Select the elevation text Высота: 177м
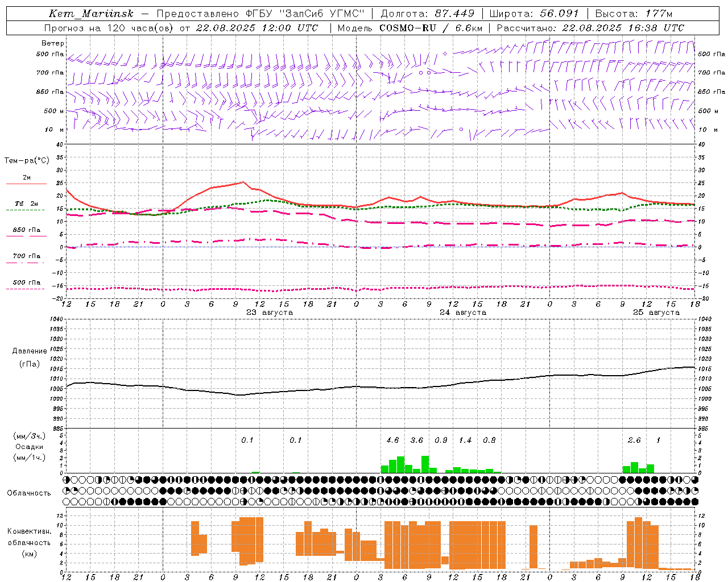This screenshot has height=582, width=728. click(634, 14)
